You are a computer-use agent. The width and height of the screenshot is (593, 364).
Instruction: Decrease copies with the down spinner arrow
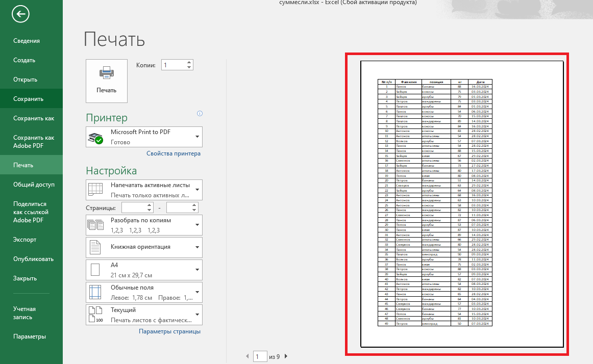click(189, 68)
